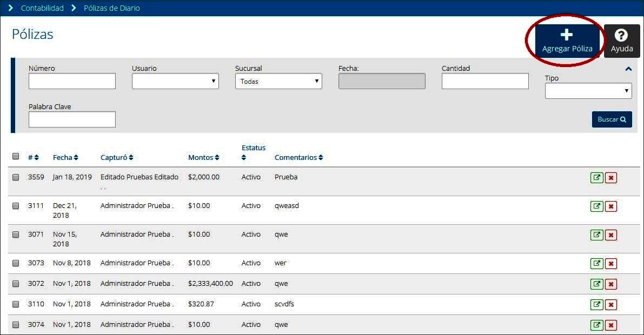Open edit icon for póliza 3074
The width and height of the screenshot is (644, 335).
pyautogui.click(x=597, y=325)
